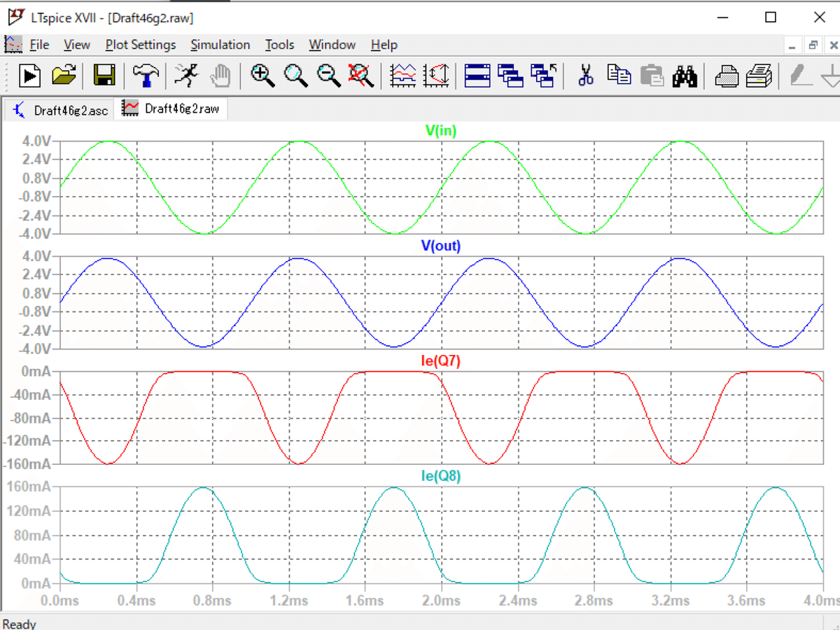The height and width of the screenshot is (630, 840).
Task: Click the V(in) trace label
Action: 441,130
